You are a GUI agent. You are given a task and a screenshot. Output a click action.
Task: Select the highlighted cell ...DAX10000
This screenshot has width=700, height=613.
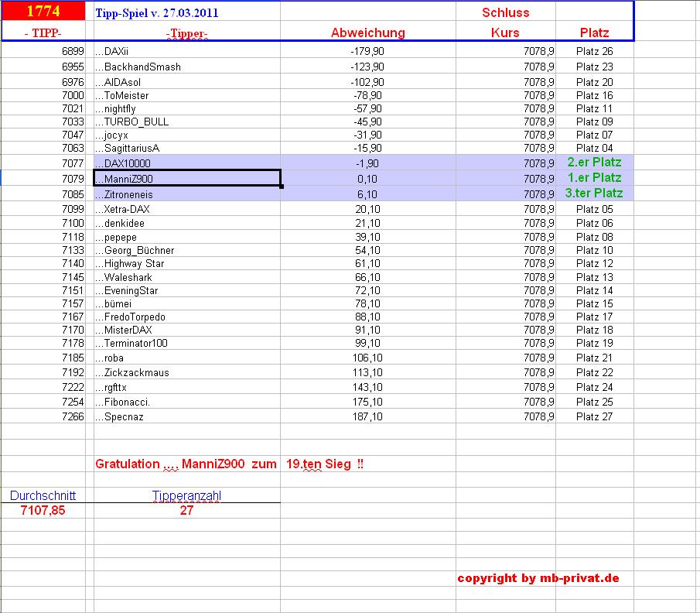pyautogui.click(x=187, y=163)
